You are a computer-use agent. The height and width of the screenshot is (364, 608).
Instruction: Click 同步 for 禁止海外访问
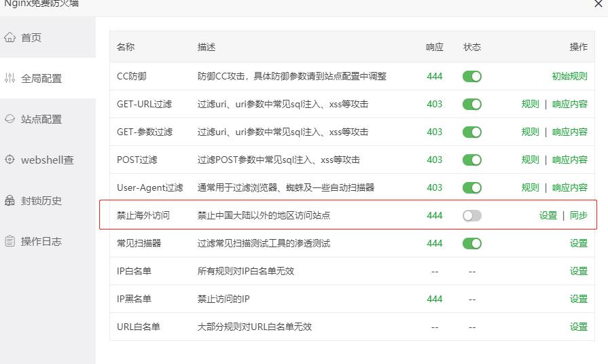[x=578, y=215]
